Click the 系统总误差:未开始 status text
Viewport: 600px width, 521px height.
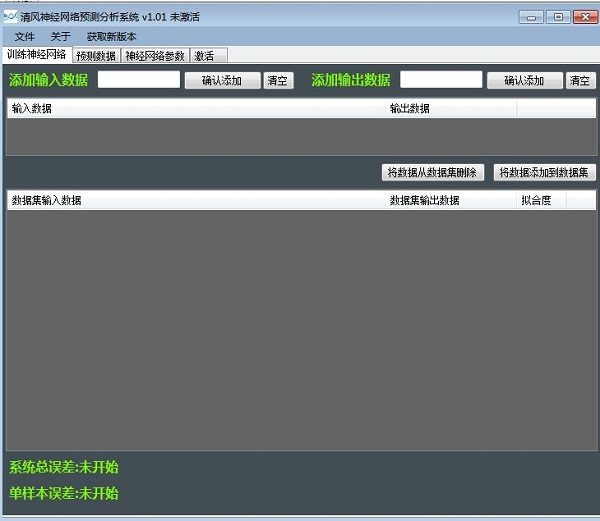pos(64,467)
